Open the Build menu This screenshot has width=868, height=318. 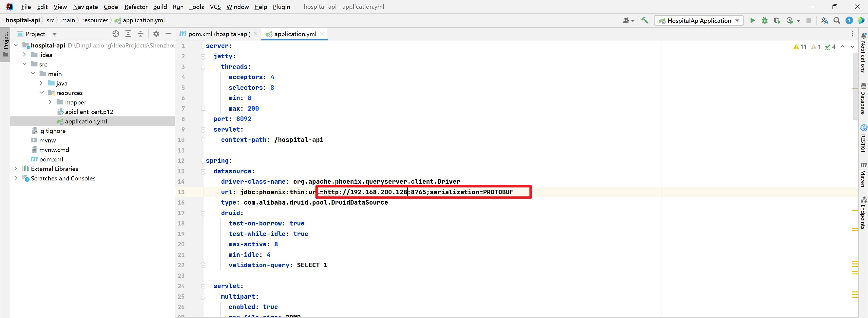[x=160, y=7]
